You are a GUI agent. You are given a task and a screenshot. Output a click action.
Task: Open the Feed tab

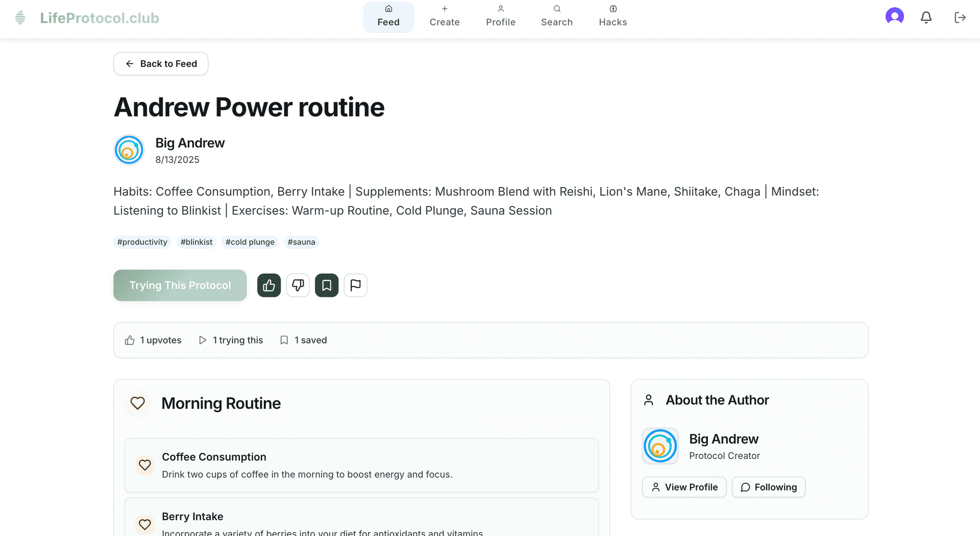(388, 17)
